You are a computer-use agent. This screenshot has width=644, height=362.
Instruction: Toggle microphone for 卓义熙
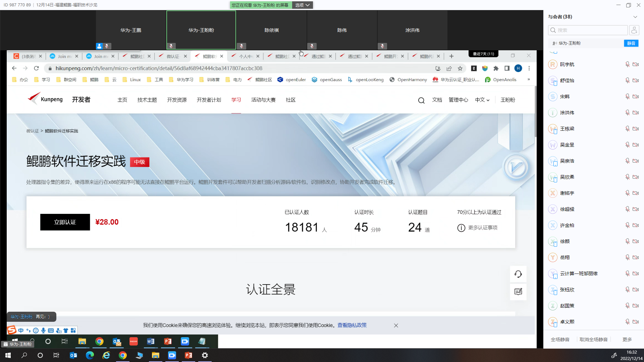(x=627, y=322)
